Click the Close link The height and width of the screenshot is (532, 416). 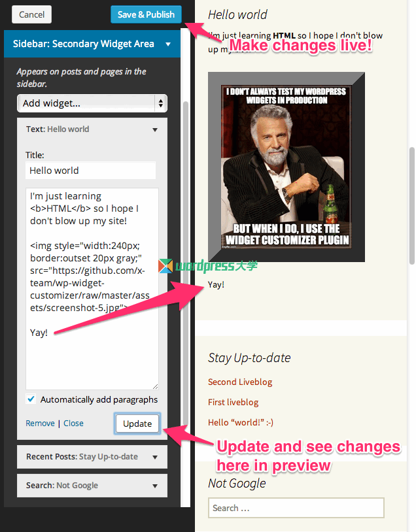[73, 424]
